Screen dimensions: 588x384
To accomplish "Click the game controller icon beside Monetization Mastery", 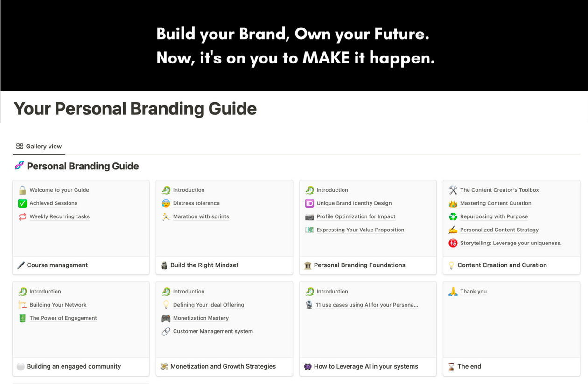I will [x=166, y=318].
